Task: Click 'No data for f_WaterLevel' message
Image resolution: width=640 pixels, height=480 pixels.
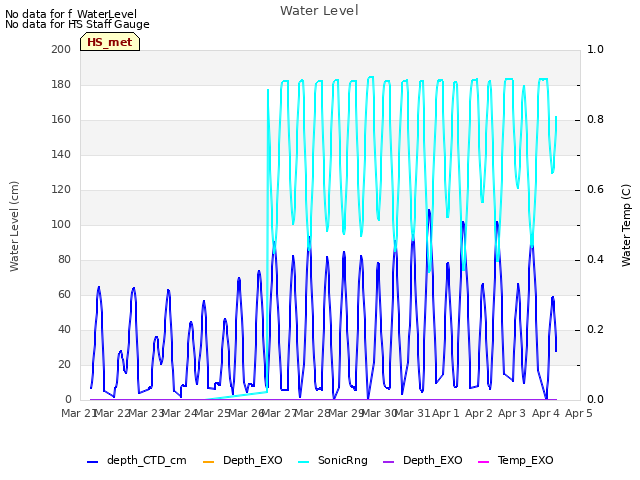Action: [x=71, y=14]
